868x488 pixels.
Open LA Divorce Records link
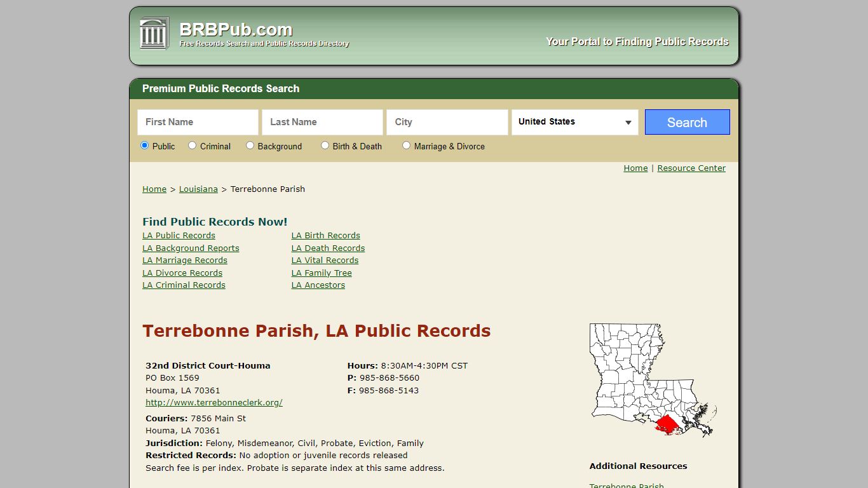(x=182, y=273)
